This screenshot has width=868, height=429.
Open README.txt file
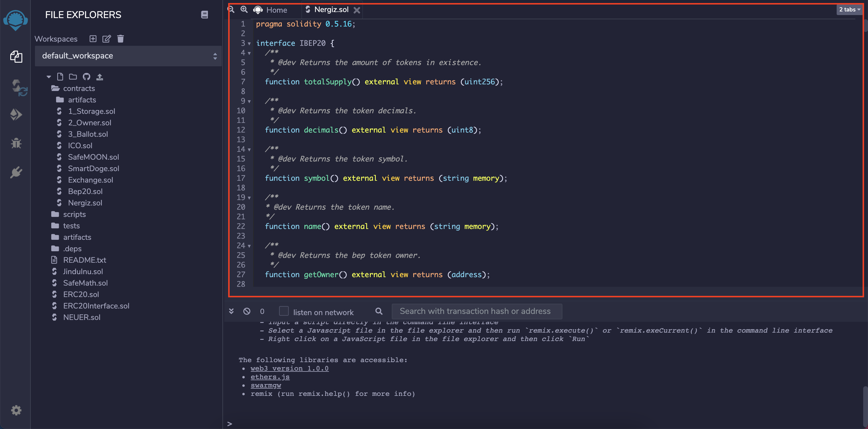tap(78, 260)
